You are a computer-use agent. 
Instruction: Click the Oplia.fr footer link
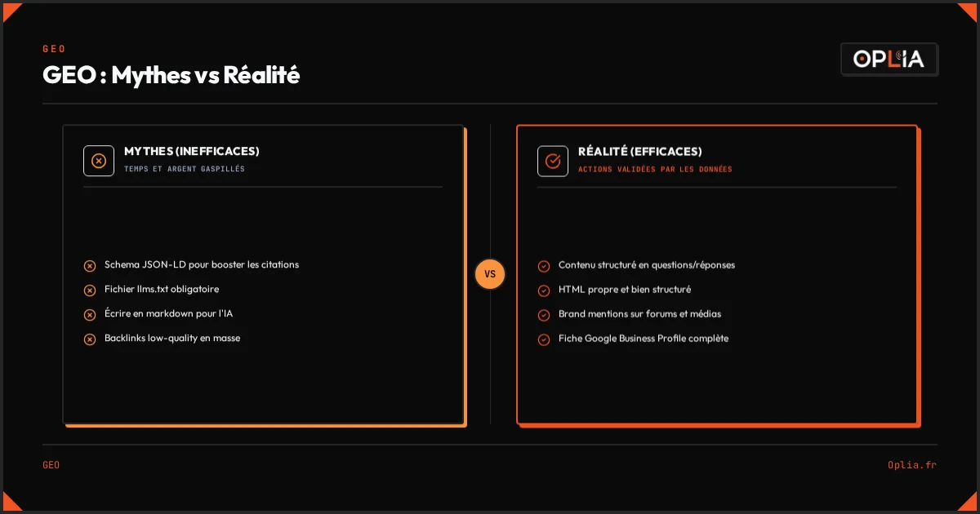tap(912, 465)
